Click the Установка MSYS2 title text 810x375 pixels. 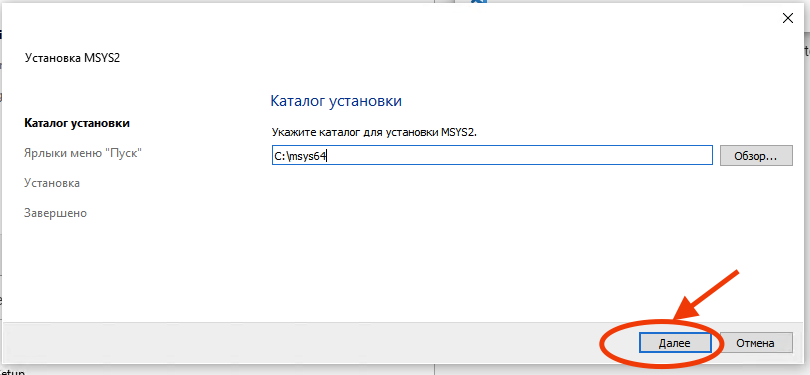[72, 58]
